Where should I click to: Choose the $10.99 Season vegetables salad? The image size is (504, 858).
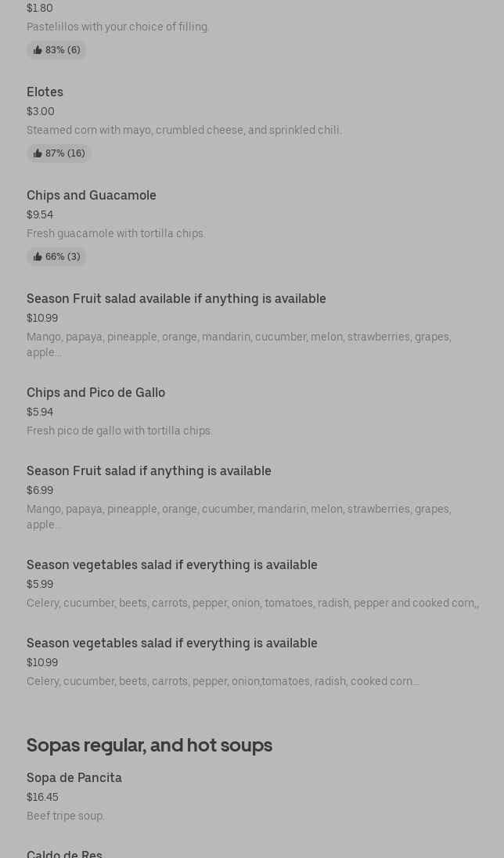tap(171, 643)
